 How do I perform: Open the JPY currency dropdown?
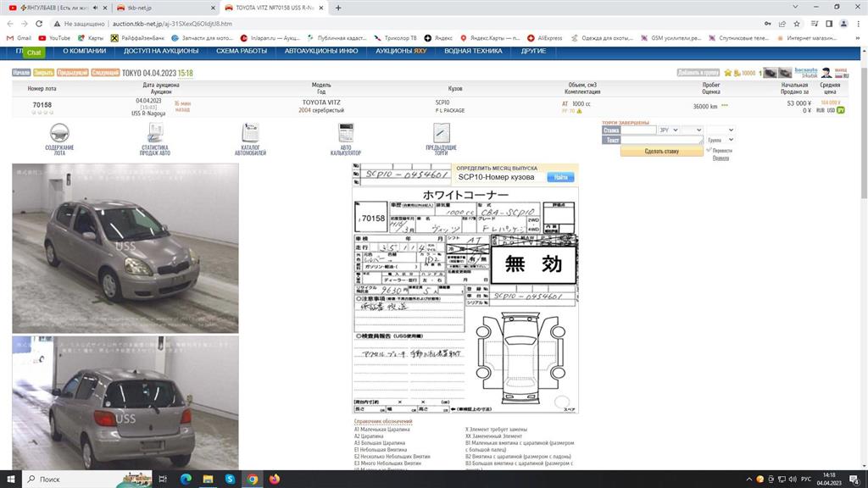coord(668,130)
